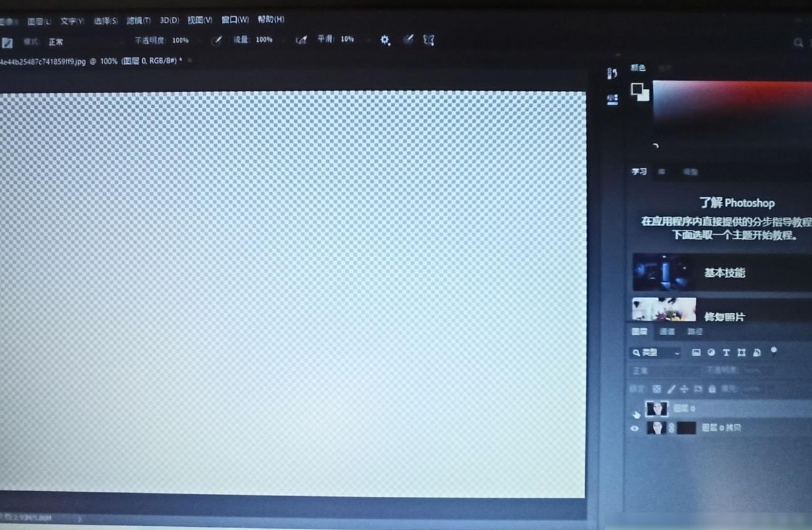Open the tool preset picker at options bar start
The width and height of the screenshot is (812, 530).
point(8,43)
